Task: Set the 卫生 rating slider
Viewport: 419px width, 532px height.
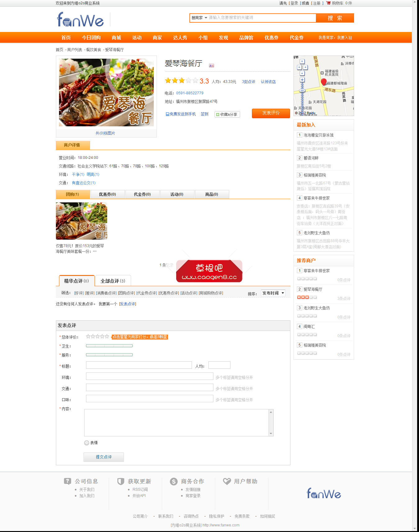Action: point(109,346)
